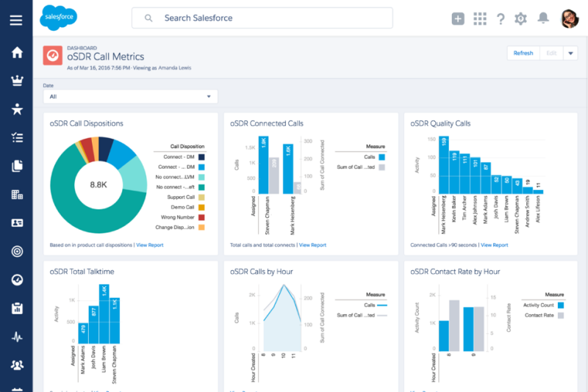Open the Contacts card icon in the sidebar

pos(17,222)
